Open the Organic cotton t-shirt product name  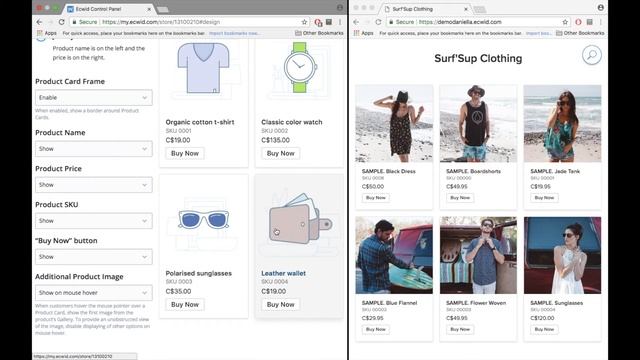click(200, 122)
